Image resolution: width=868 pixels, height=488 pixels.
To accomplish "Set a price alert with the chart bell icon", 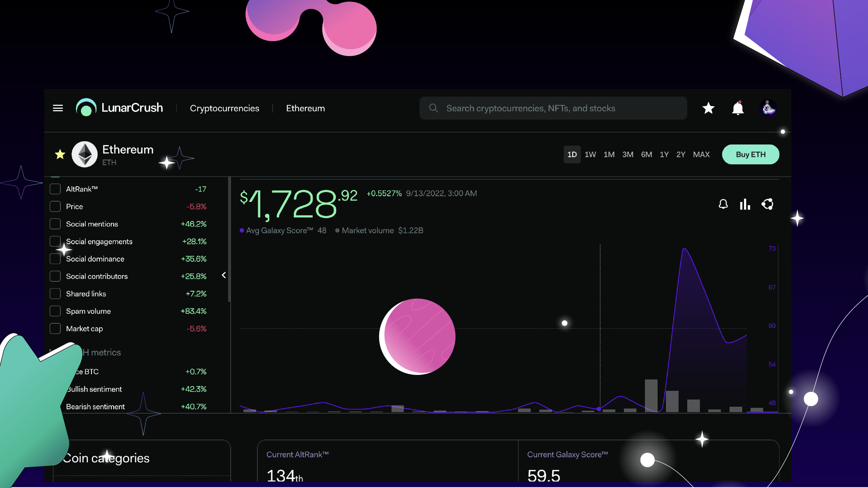I will pos(723,204).
